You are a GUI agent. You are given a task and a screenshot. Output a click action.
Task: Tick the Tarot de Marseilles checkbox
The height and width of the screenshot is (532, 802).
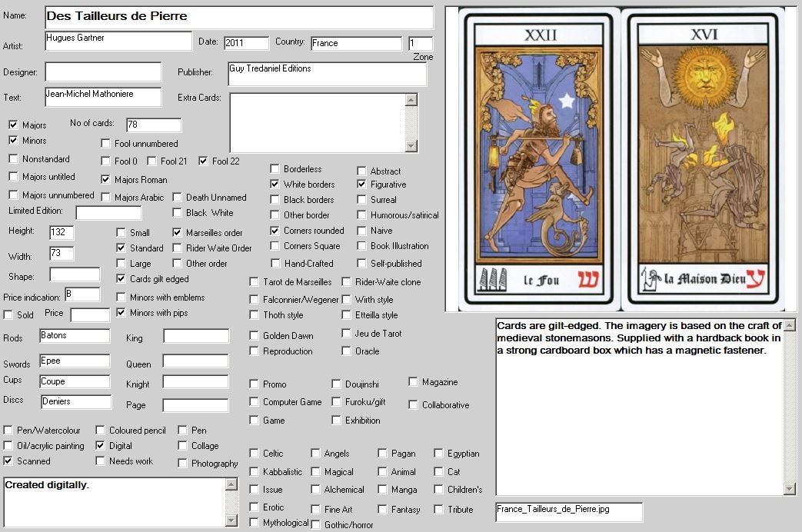tap(255, 282)
